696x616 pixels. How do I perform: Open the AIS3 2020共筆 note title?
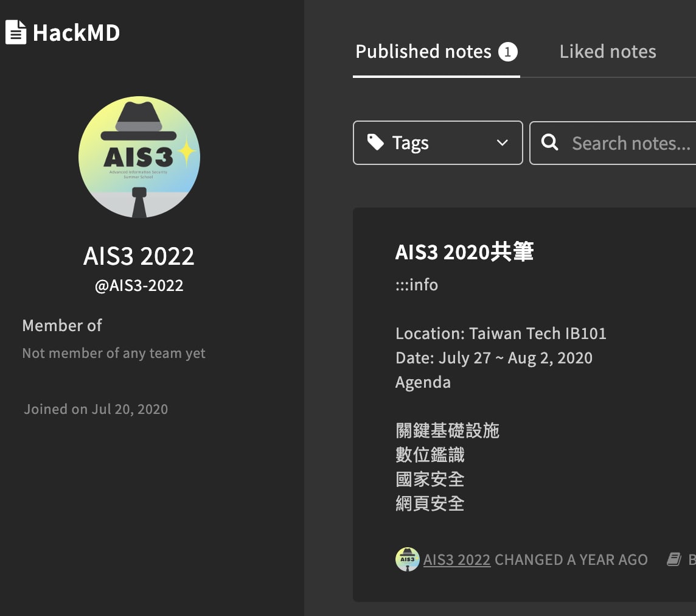click(464, 252)
